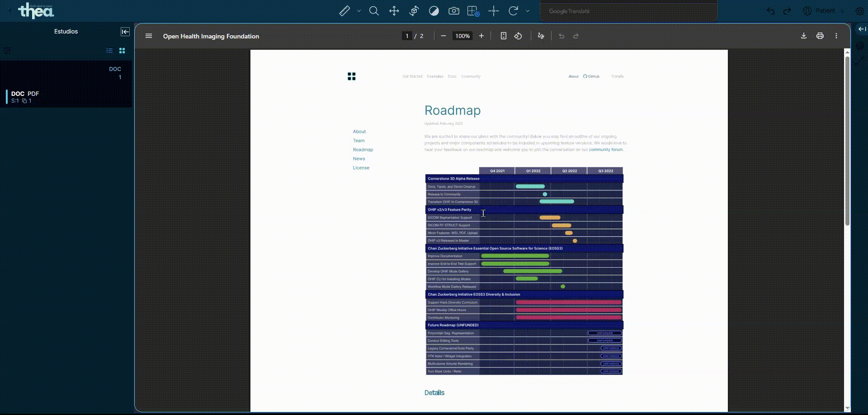Collapse the Estudios side panel

125,32
